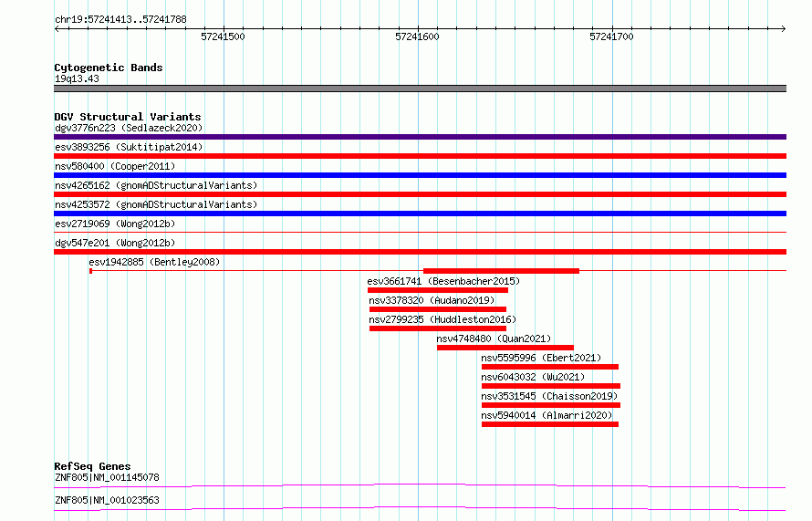The height and width of the screenshot is (521, 812).
Task: Click red bar under nsv5595996 label
Action: [x=550, y=367]
